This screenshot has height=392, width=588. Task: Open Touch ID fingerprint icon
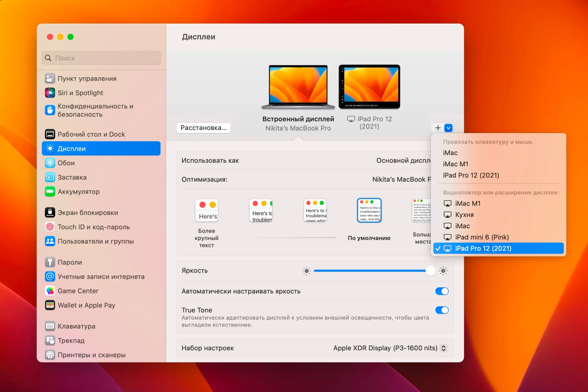[x=50, y=227]
